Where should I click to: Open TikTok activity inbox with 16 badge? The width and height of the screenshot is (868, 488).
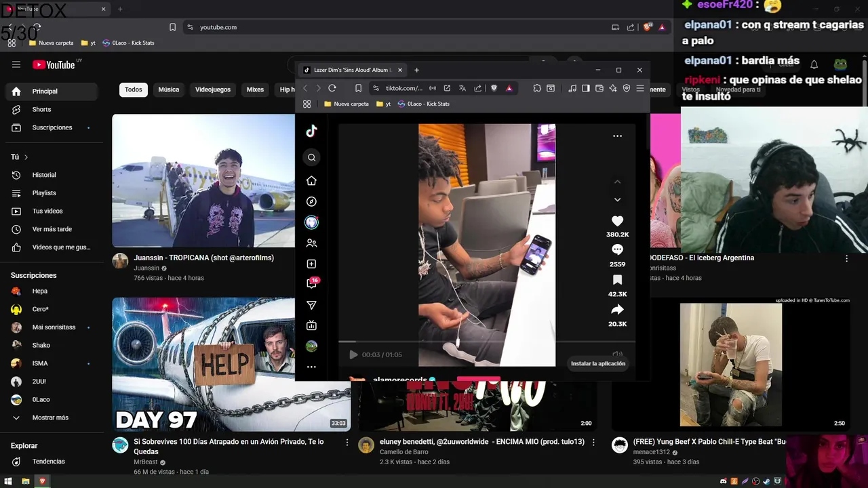[x=313, y=283]
